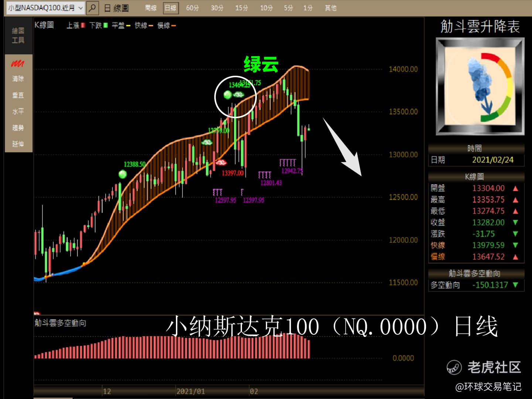Click the 時間 panel header
This screenshot has width=532, height=399.
475,149
